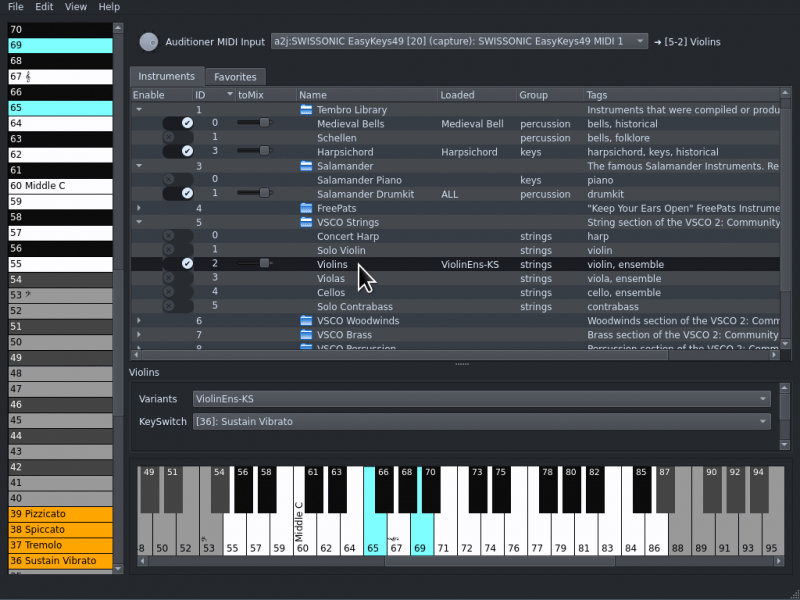Click the VSCO Brass folder icon
The width and height of the screenshot is (800, 600).
point(307,335)
